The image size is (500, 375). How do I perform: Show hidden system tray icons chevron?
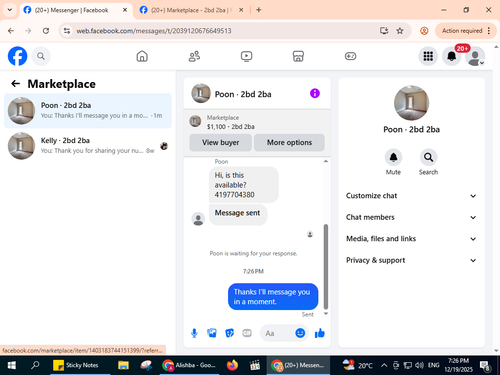point(384,365)
